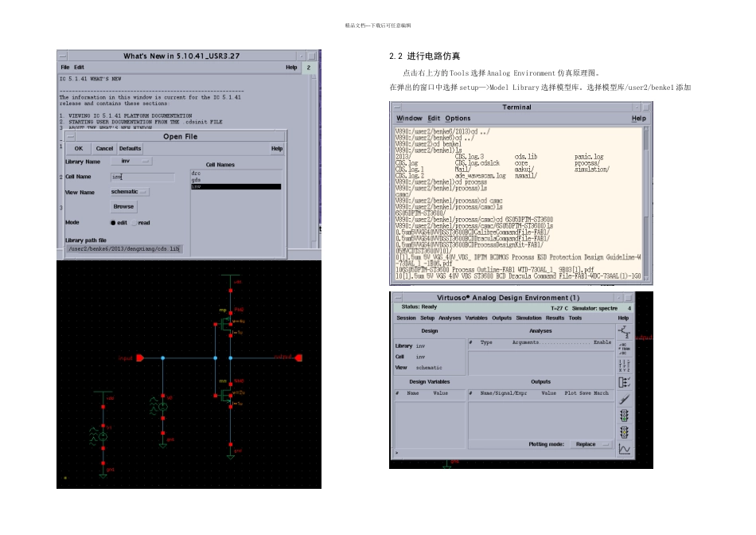Open the Options menu in Terminal
The height and width of the screenshot is (535, 756).
[458, 119]
